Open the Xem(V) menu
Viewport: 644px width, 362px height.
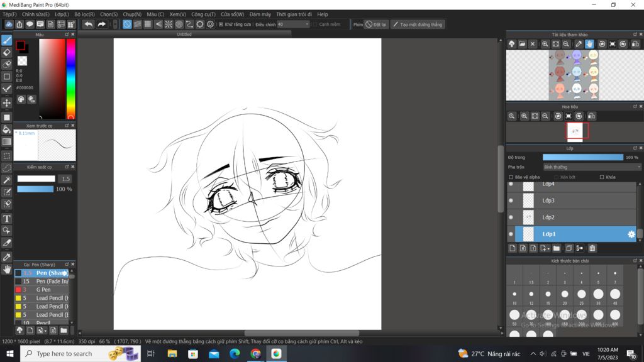[177, 14]
